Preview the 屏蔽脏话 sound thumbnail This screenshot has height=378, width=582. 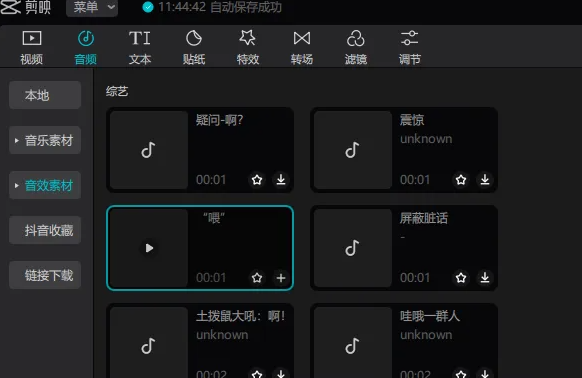click(x=353, y=248)
